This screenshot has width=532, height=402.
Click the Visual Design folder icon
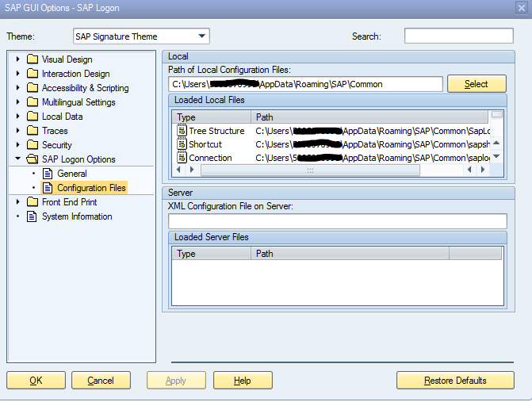coord(33,59)
